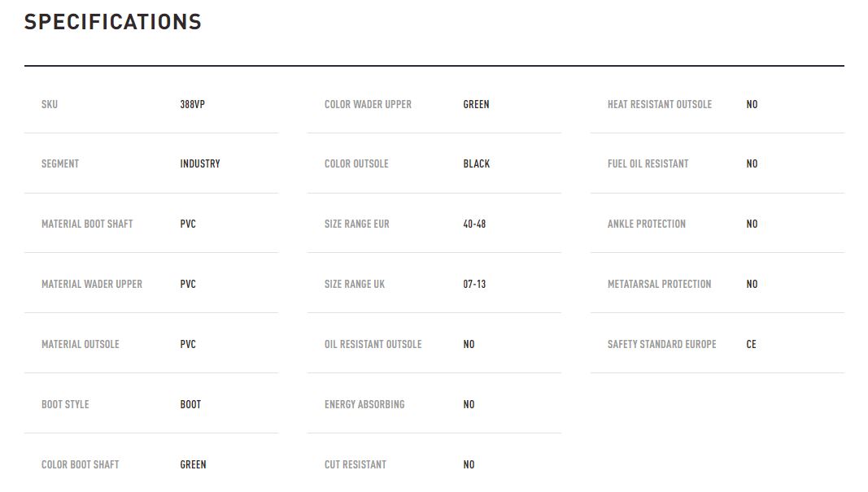
Task: Click the MATERIAL WADER UPPER label
Action: pyautogui.click(x=92, y=284)
